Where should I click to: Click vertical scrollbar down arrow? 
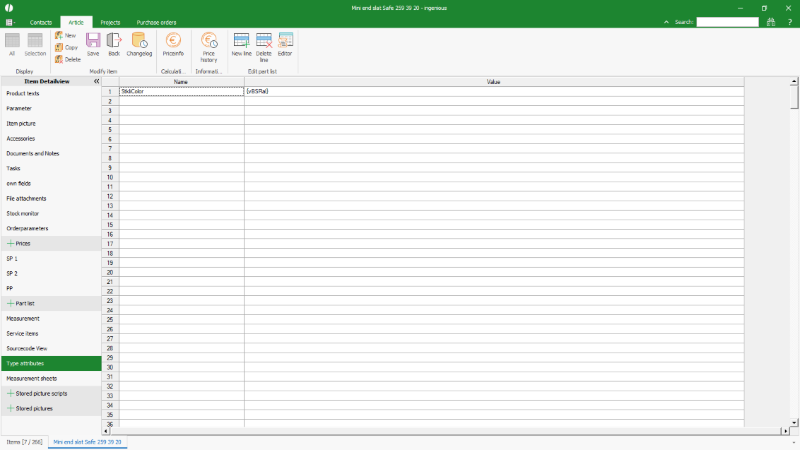tap(794, 422)
